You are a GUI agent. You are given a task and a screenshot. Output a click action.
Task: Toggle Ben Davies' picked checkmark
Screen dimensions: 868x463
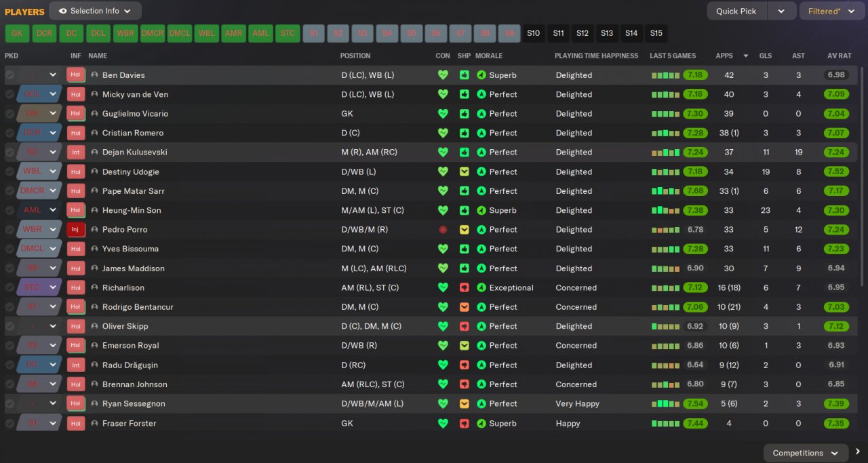click(x=9, y=75)
